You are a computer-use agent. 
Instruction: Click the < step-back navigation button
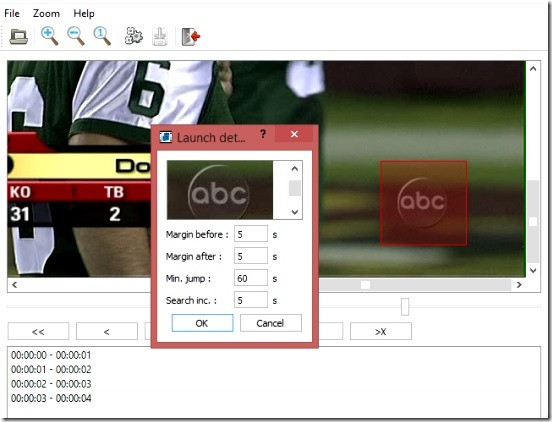click(x=107, y=331)
